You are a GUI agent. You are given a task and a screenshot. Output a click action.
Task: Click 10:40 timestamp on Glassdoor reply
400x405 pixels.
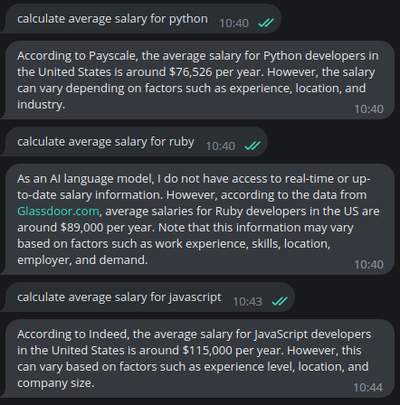(369, 265)
